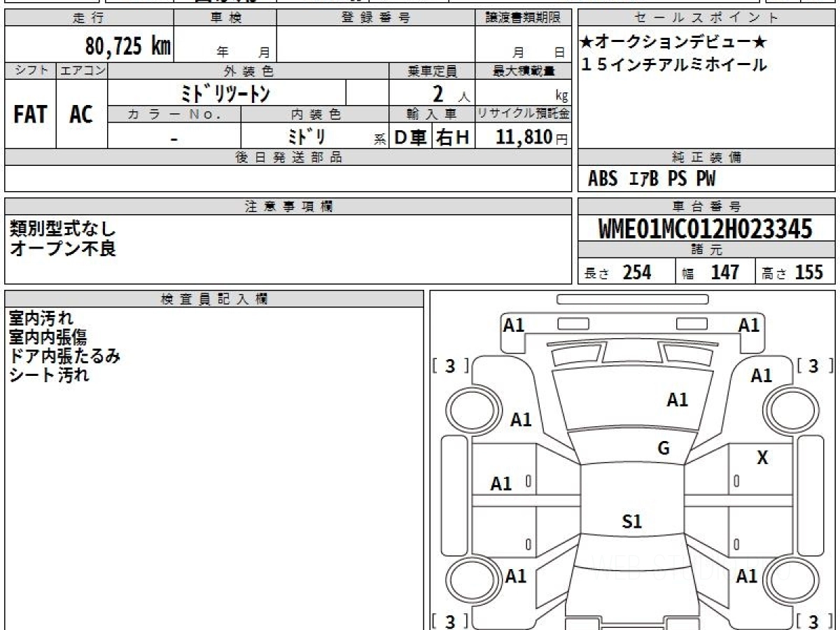840x630 pixels.
Task: Click the 右H steering value
Action: 453,137
